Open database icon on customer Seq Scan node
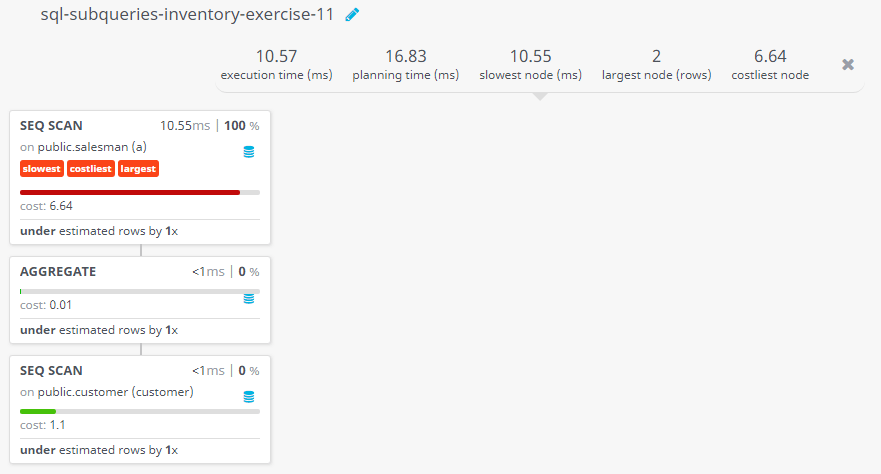 coord(248,397)
